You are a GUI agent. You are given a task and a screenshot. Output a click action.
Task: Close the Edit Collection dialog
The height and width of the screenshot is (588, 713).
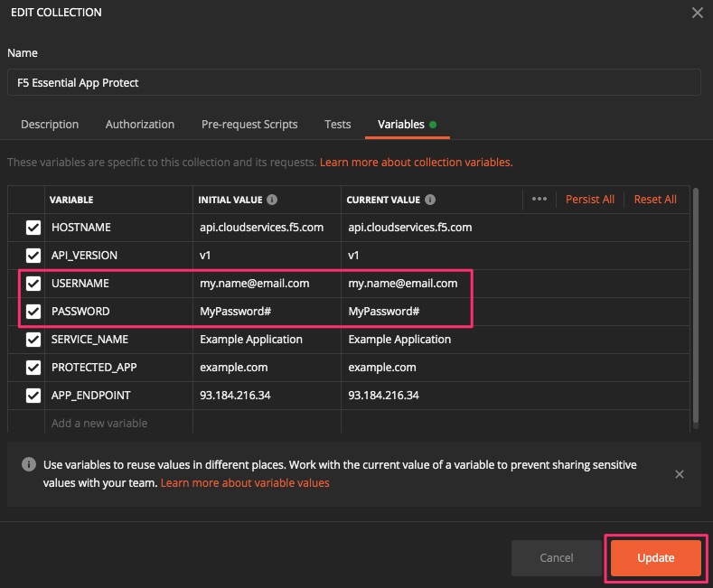[x=697, y=13]
